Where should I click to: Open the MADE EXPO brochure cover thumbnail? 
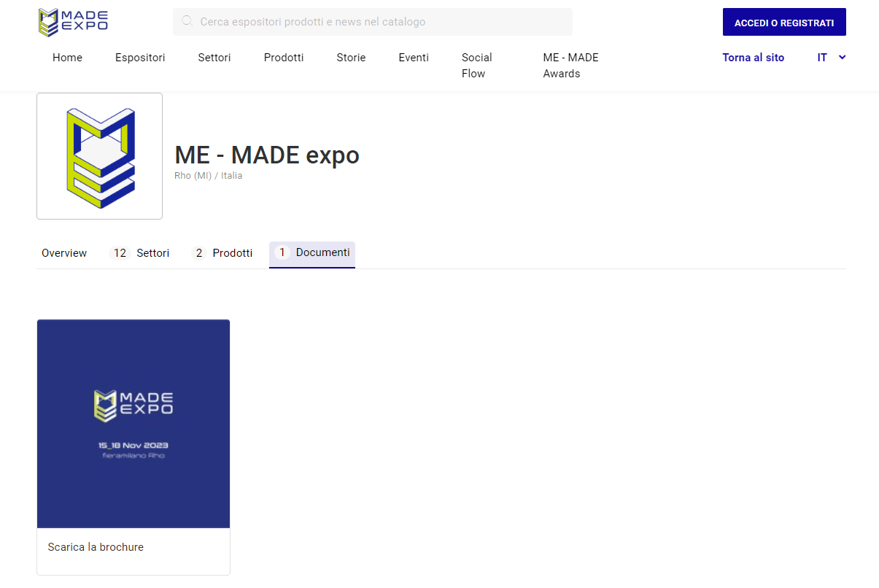coord(133,424)
